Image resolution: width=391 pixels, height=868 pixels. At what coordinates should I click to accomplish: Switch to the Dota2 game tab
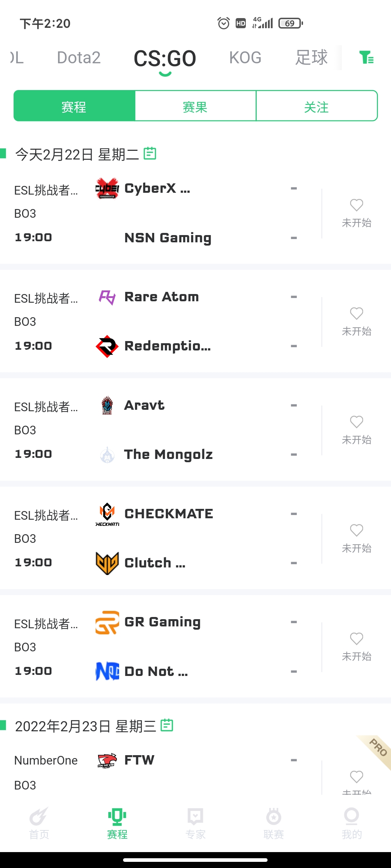pyautogui.click(x=79, y=58)
